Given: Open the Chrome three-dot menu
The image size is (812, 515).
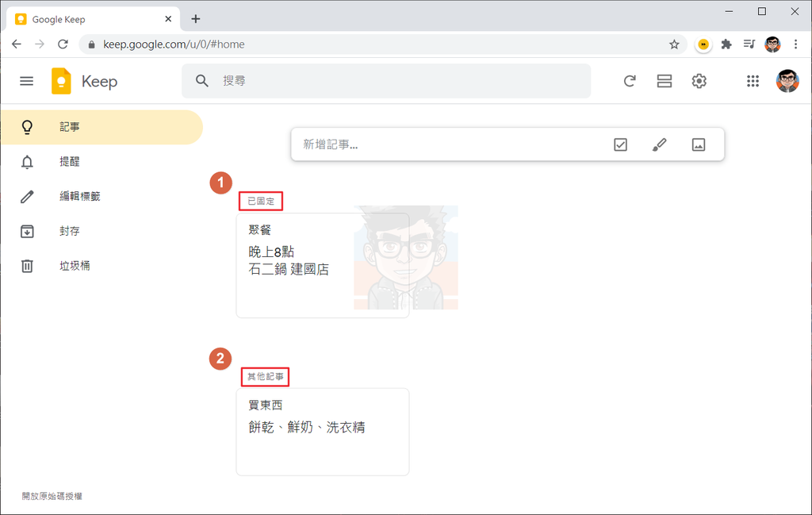Looking at the screenshot, I should point(796,44).
